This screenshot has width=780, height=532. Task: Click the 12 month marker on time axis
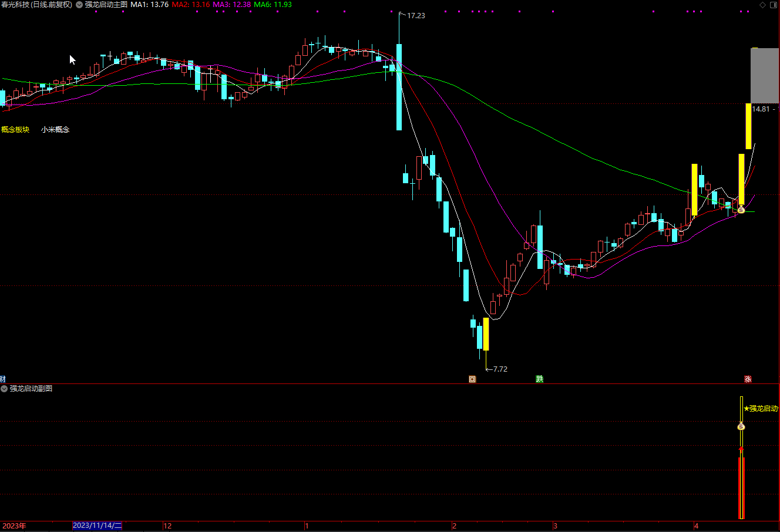pyautogui.click(x=168, y=526)
